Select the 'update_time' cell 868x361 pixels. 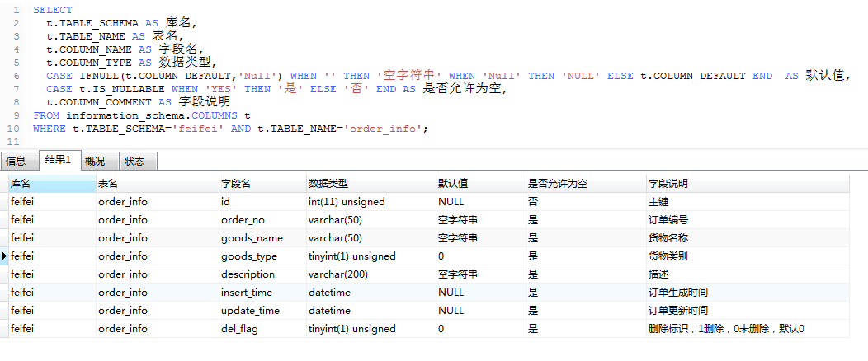[x=262, y=311]
